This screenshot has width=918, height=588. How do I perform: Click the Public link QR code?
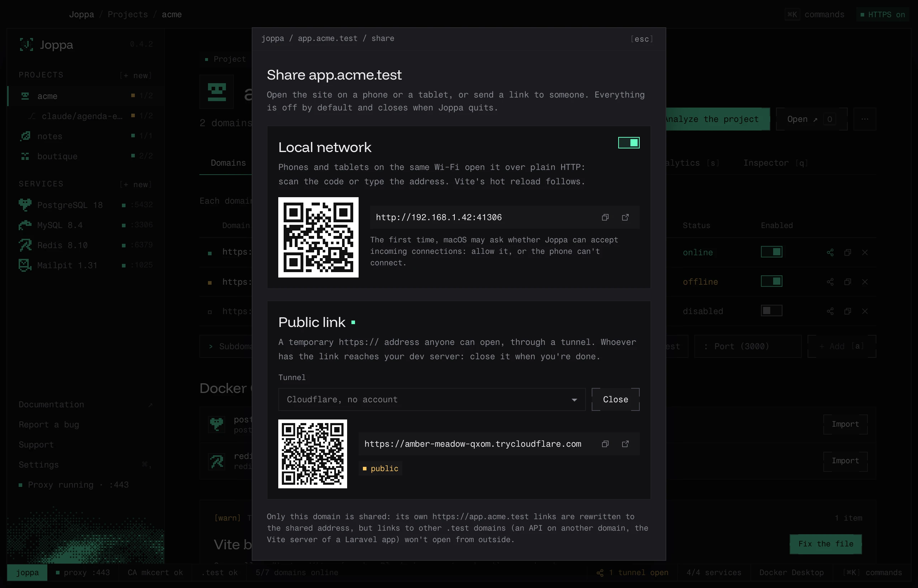[x=312, y=454]
